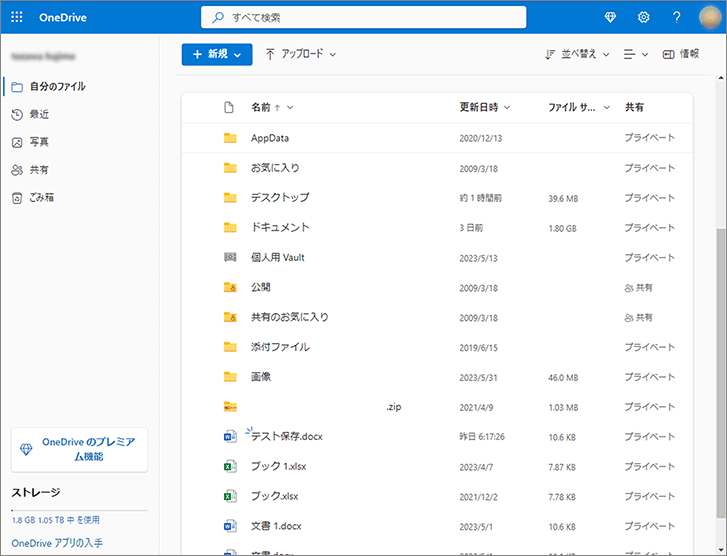The height and width of the screenshot is (556, 727).
Task: Open the user profile avatar
Action: 710,17
